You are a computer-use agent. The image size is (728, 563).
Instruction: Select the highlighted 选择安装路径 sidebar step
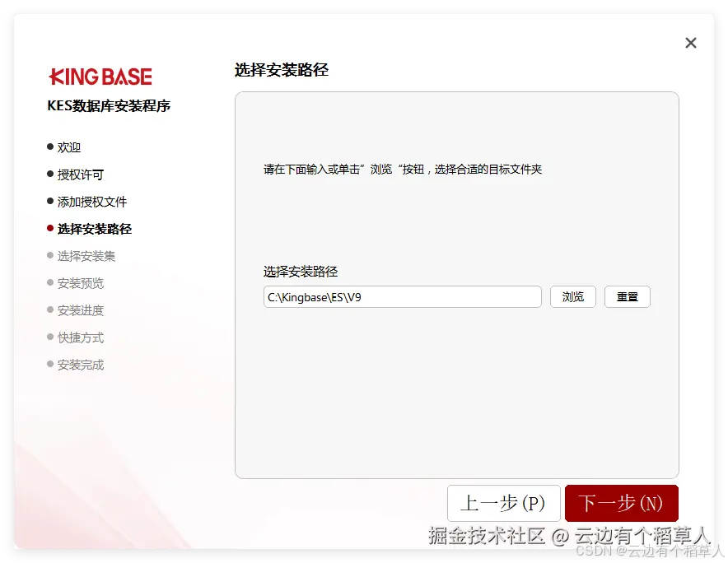pos(90,229)
